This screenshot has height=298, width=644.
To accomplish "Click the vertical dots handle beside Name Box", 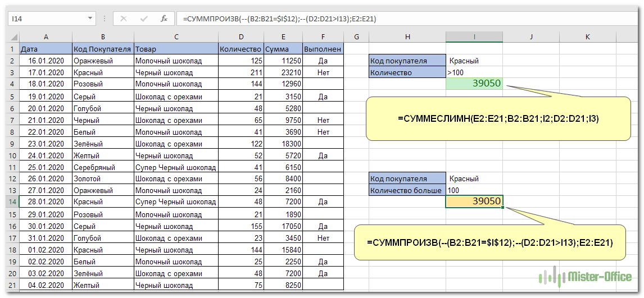I will [105, 19].
